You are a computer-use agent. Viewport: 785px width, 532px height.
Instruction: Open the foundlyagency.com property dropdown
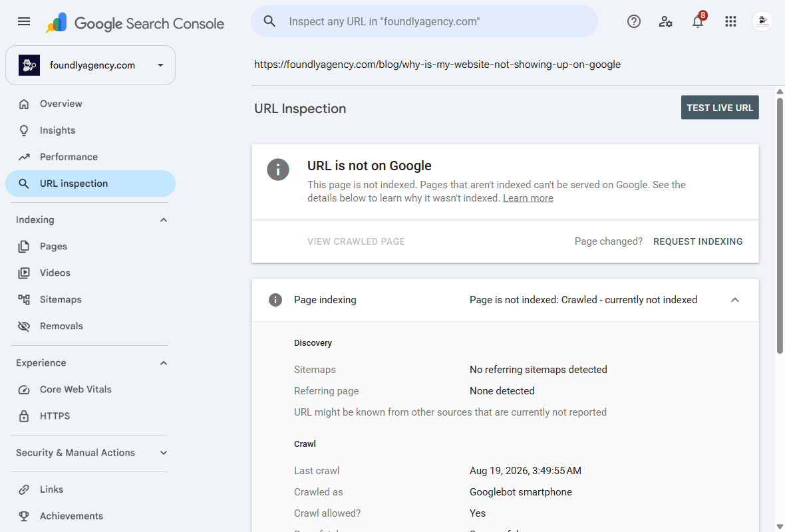point(160,66)
